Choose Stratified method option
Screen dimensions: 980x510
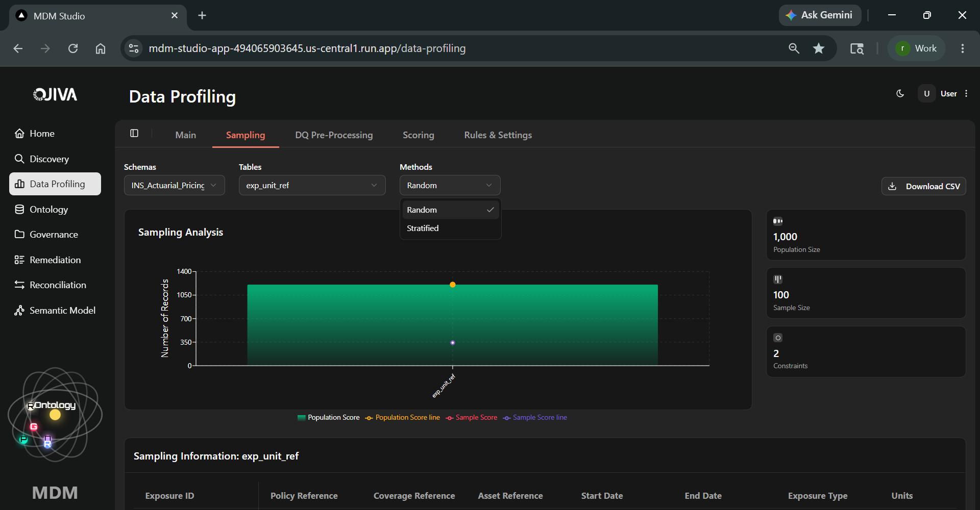click(x=450, y=228)
